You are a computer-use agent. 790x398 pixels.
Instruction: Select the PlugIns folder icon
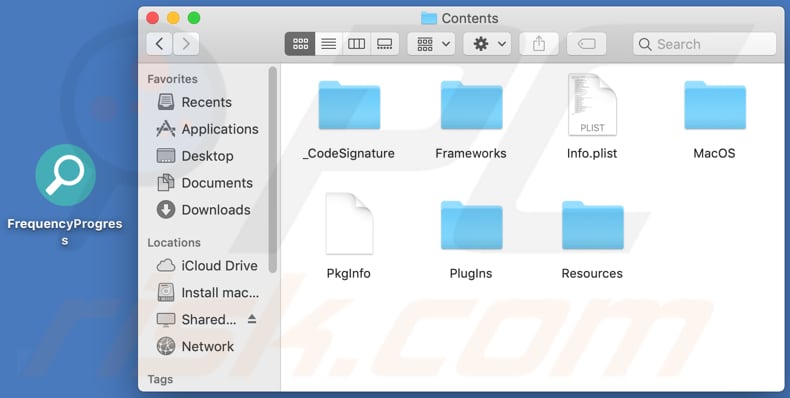click(x=472, y=225)
